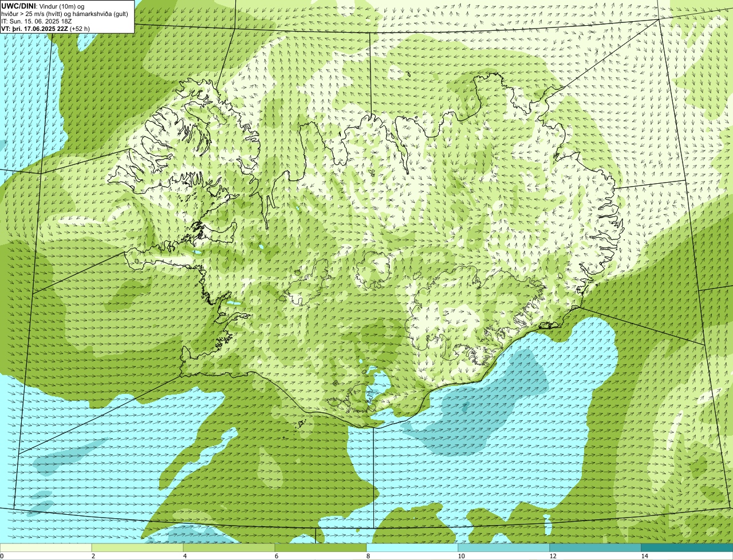Click the scale label '4'
This screenshot has width=733, height=560.
click(185, 556)
